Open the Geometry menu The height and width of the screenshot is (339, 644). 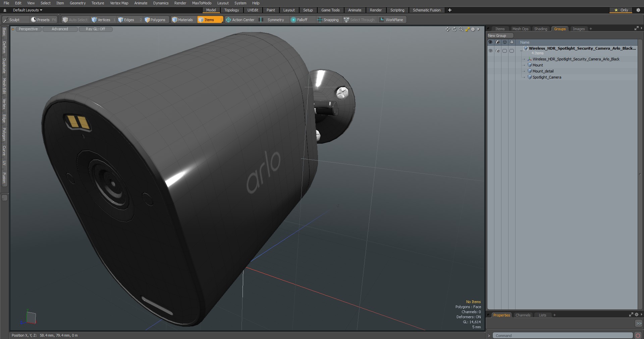tap(77, 3)
